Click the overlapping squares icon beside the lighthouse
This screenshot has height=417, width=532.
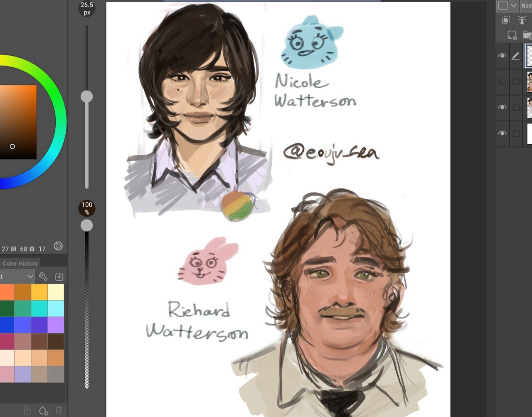506,20
